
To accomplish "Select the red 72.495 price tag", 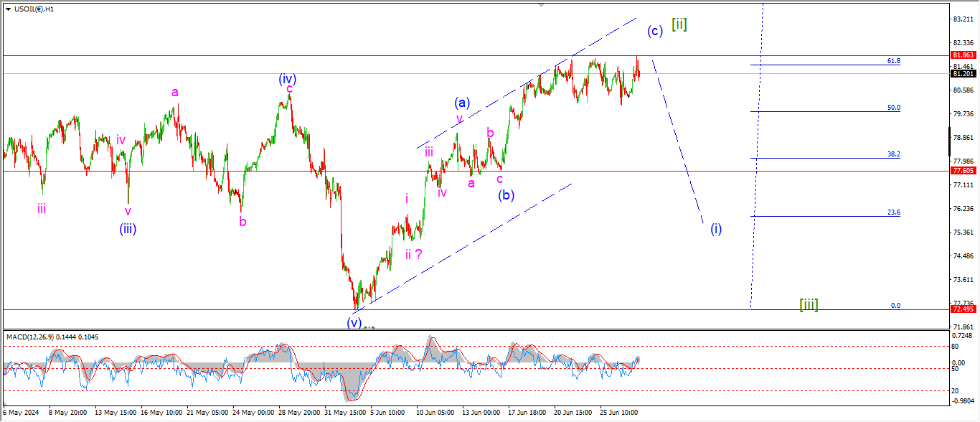I will [962, 309].
